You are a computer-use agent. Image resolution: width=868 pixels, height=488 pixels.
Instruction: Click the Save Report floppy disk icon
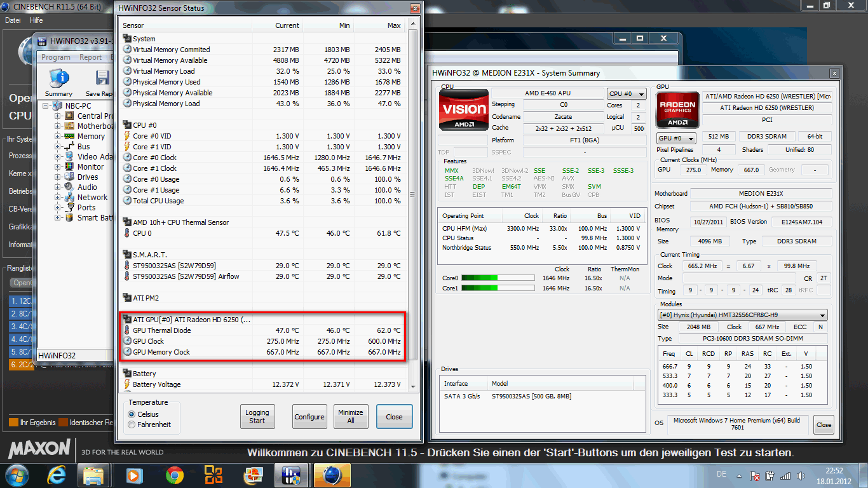click(103, 78)
